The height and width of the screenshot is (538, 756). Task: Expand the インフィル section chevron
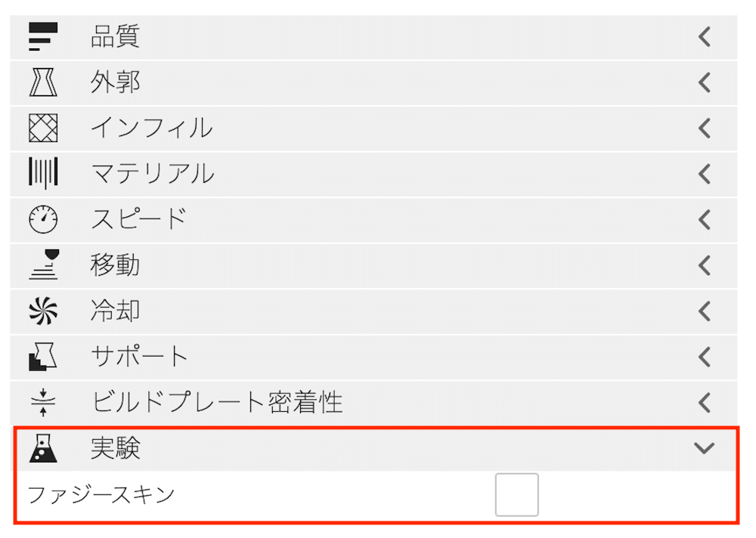[x=705, y=128]
